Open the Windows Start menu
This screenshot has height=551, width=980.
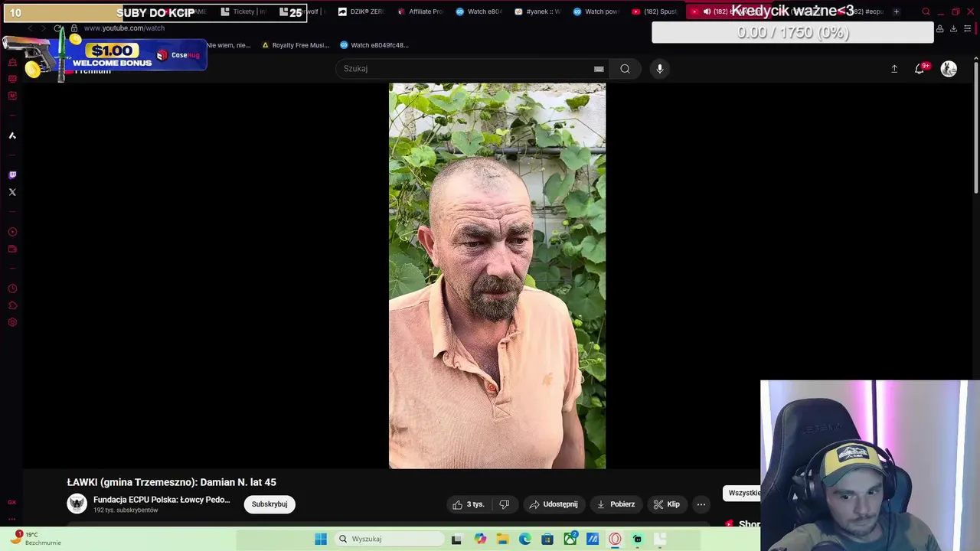tap(321, 539)
